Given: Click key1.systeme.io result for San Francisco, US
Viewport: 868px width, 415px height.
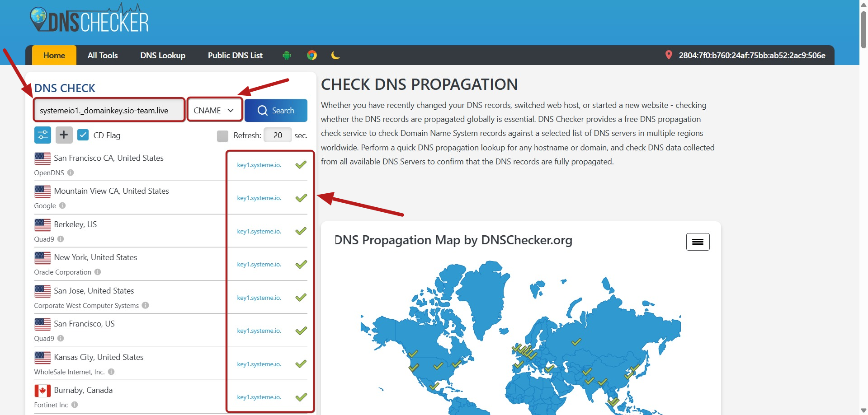Looking at the screenshot, I should [x=259, y=331].
